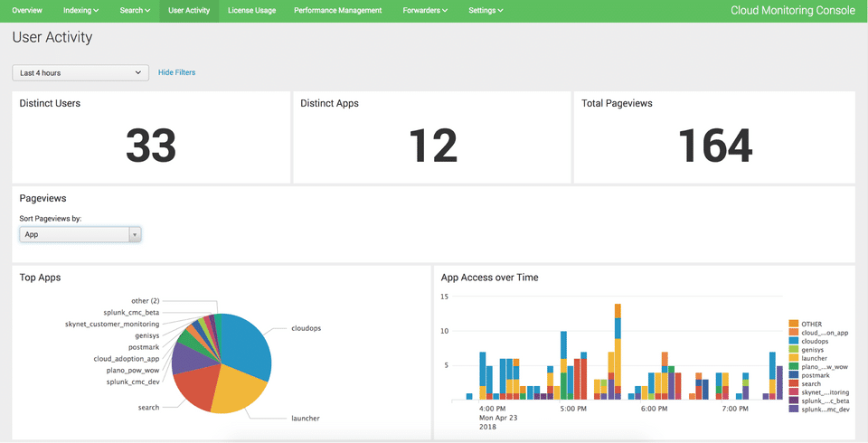Expand the Search menu in navigation bar
This screenshot has width=868, height=443.
point(135,11)
